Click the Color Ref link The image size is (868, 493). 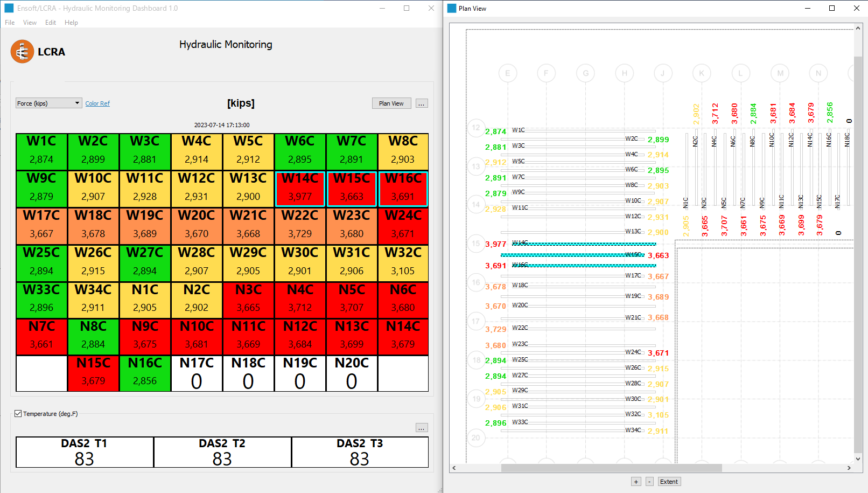97,103
